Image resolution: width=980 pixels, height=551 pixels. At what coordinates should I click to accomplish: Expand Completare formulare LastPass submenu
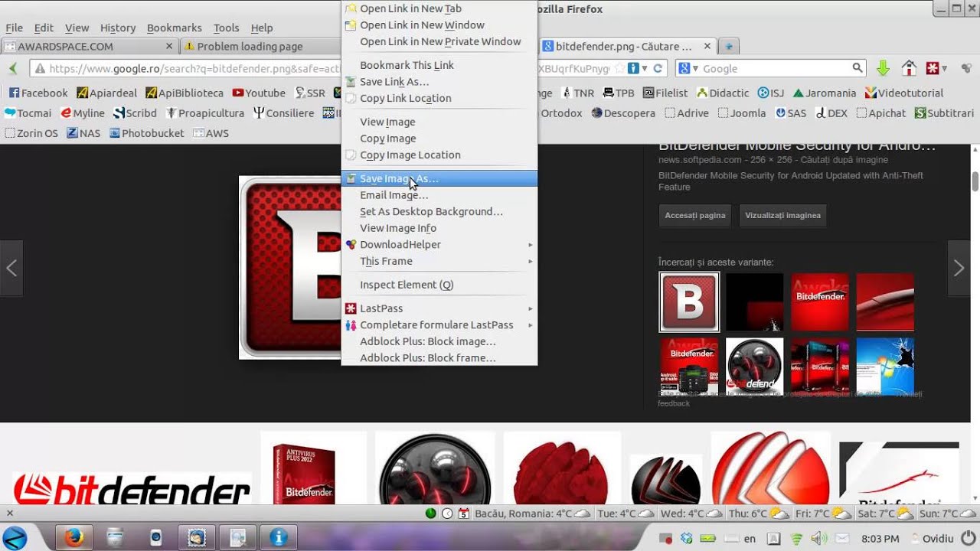pos(439,325)
